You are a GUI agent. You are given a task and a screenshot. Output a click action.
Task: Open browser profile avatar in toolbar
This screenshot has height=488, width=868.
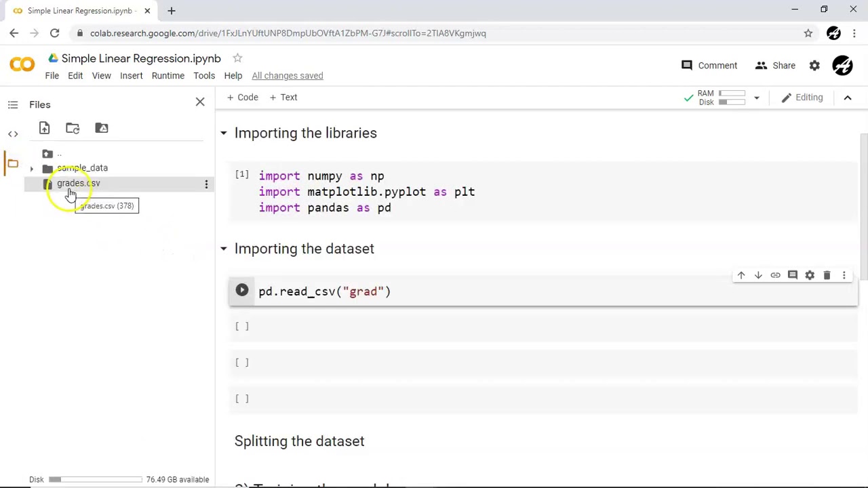point(833,33)
